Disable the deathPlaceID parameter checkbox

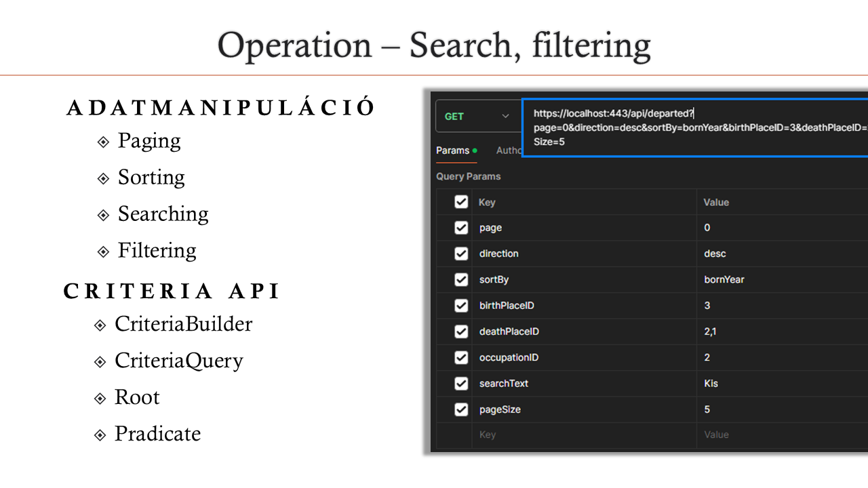[461, 331]
